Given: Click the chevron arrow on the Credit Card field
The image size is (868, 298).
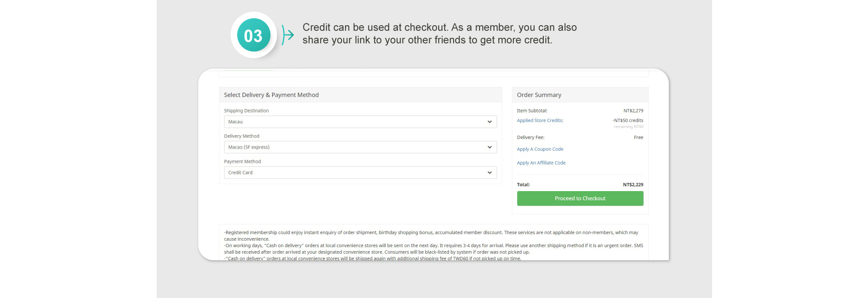Looking at the screenshot, I should 490,173.
